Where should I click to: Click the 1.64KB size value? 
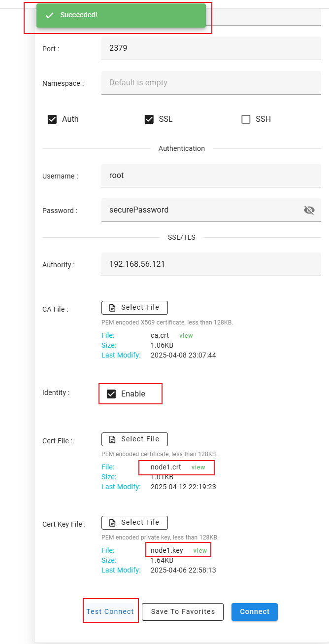point(162,561)
